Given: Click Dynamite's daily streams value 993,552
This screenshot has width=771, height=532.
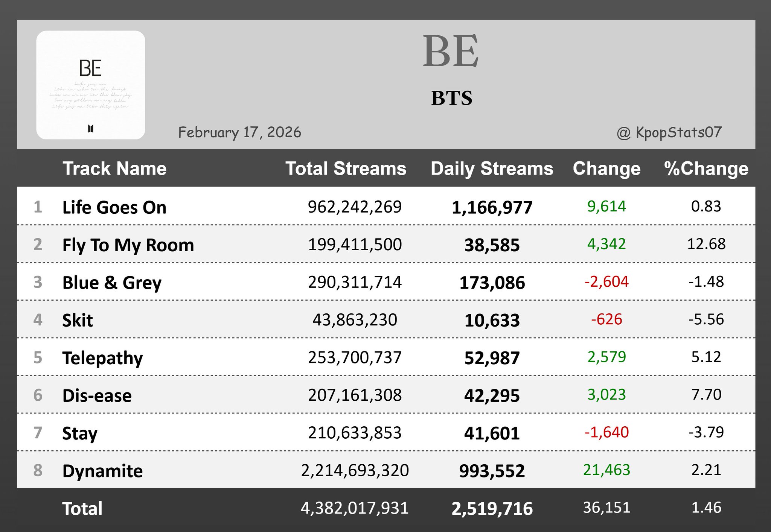Looking at the screenshot, I should point(492,471).
